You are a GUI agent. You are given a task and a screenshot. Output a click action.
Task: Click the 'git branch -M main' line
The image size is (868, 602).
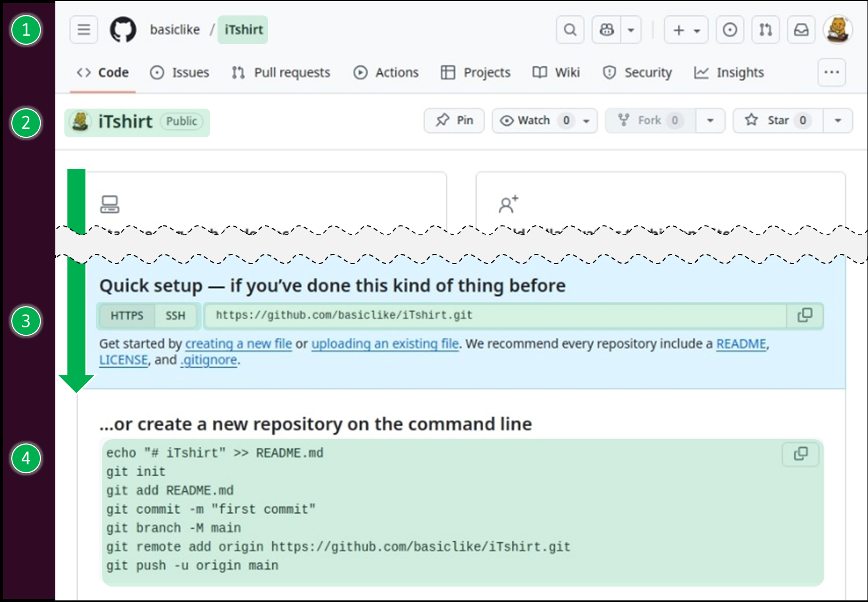[173, 528]
